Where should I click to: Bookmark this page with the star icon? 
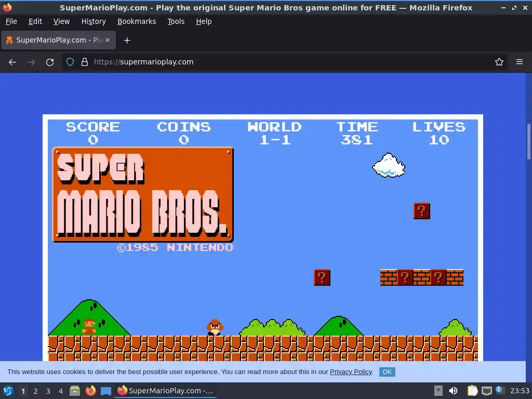pos(499,62)
